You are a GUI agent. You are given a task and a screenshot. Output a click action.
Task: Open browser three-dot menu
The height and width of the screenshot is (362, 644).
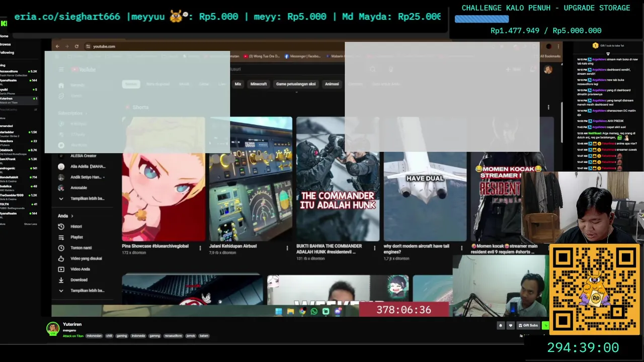pos(558,46)
